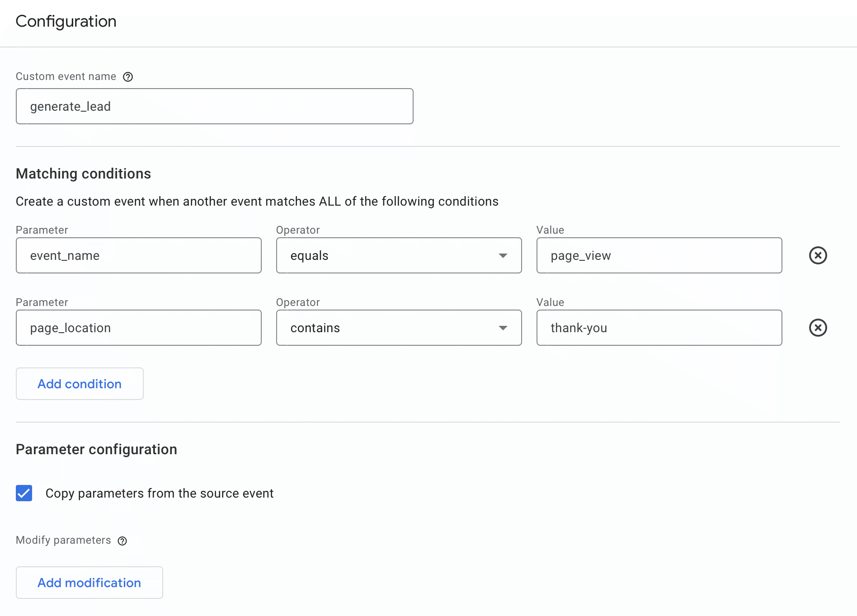This screenshot has height=616, width=857.
Task: Select the page_location Parameter field
Action: point(139,328)
